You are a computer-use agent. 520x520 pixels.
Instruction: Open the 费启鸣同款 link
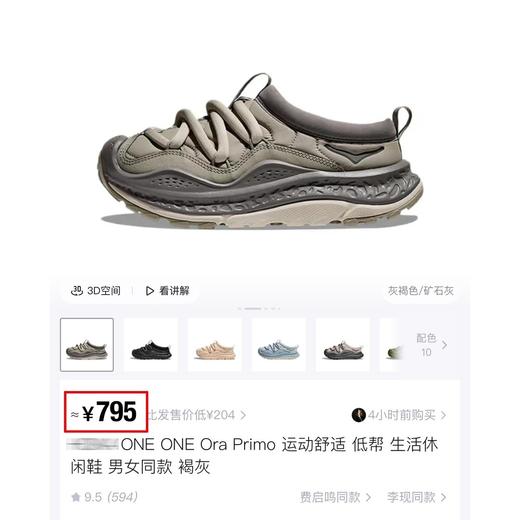click(x=335, y=497)
